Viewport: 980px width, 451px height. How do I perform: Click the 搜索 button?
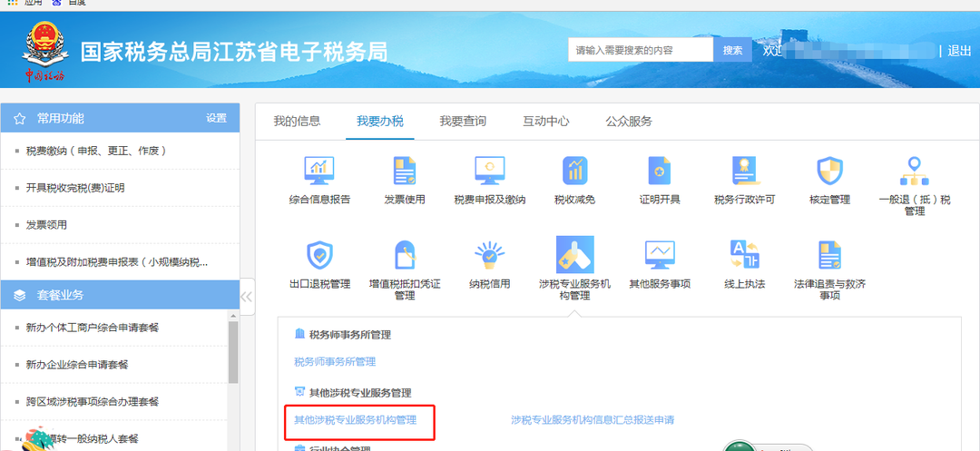(x=732, y=50)
